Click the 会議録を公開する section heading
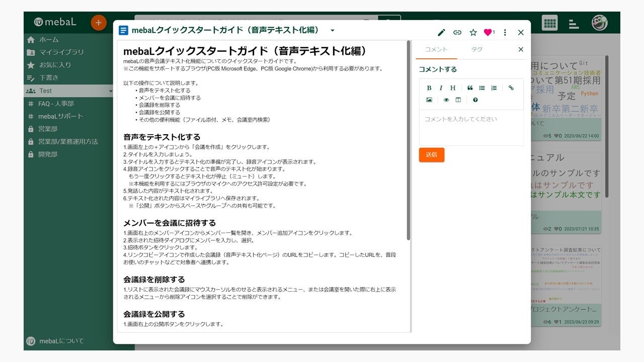The height and width of the screenshot is (362, 644). (154, 314)
